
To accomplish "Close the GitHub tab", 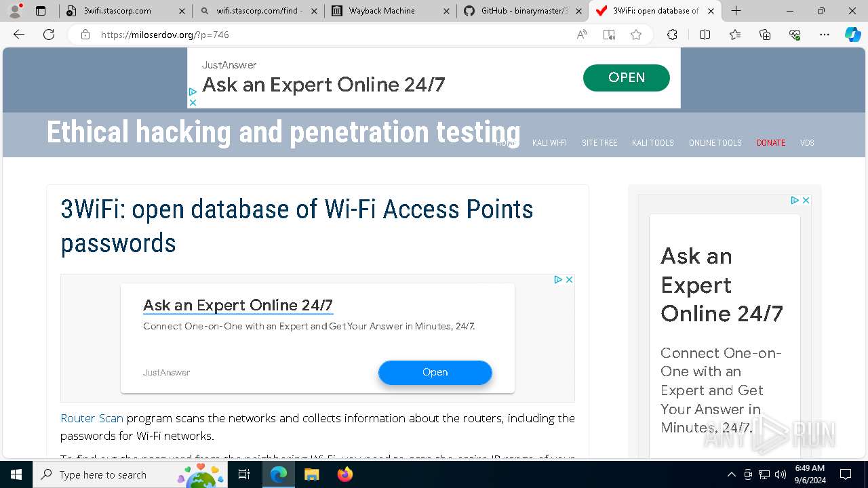I will click(578, 11).
